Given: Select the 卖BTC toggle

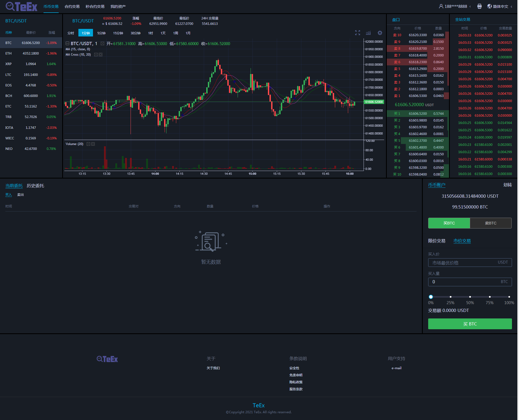Looking at the screenshot, I should pos(491,223).
